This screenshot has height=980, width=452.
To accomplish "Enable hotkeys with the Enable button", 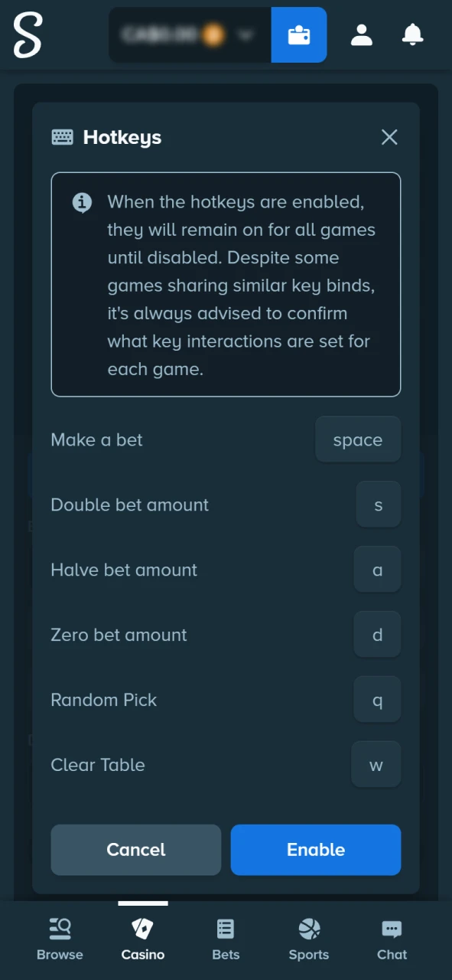I will pyautogui.click(x=315, y=850).
